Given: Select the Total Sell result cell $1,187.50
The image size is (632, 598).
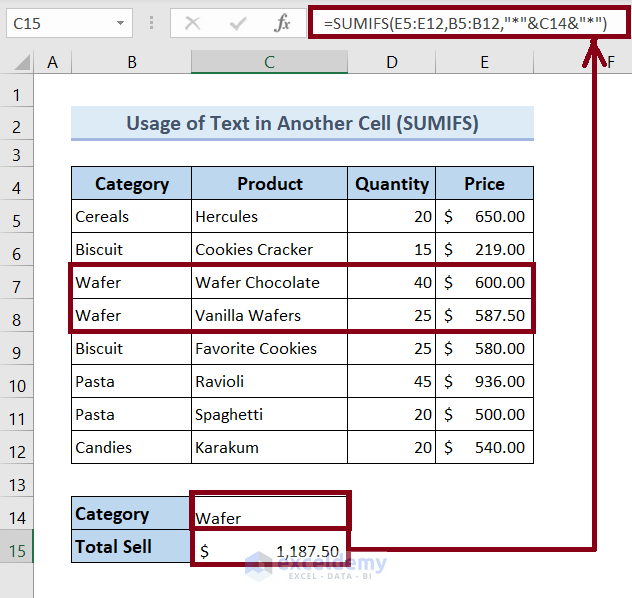Looking at the screenshot, I should pyautogui.click(x=270, y=550).
